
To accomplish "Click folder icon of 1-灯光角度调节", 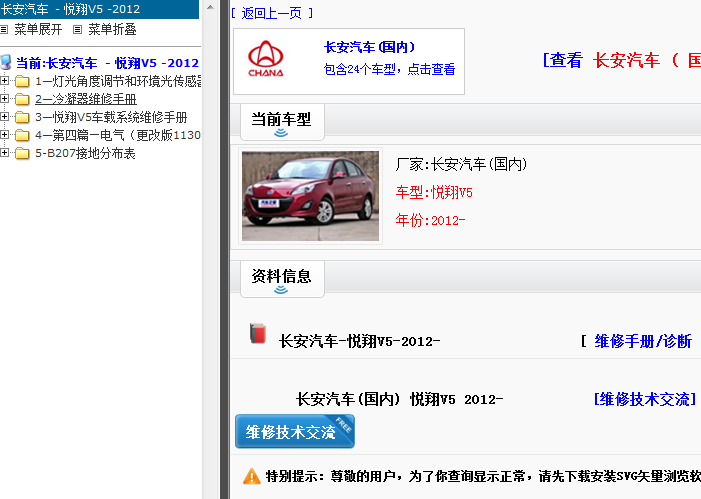I will coord(22,81).
